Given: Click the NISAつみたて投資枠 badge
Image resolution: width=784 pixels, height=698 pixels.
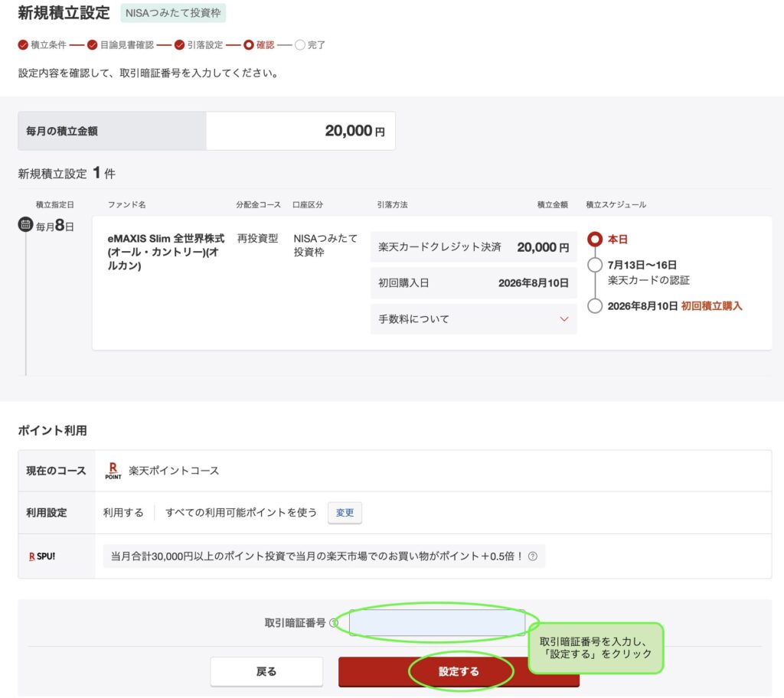Looking at the screenshot, I should (x=173, y=13).
